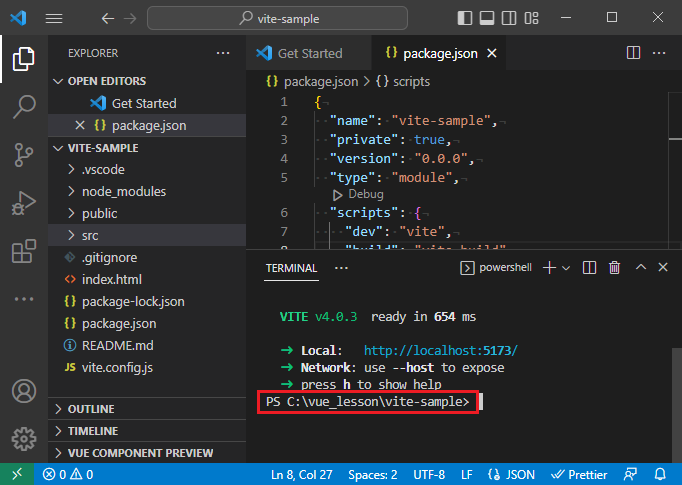Maximize the terminal panel size chevron
Viewport: 682px width, 485px height.
pyautogui.click(x=641, y=267)
